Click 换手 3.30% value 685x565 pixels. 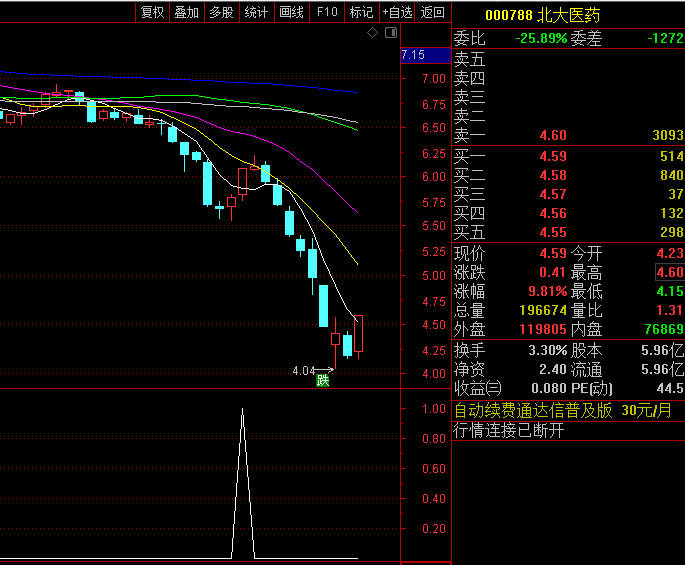coord(547,350)
